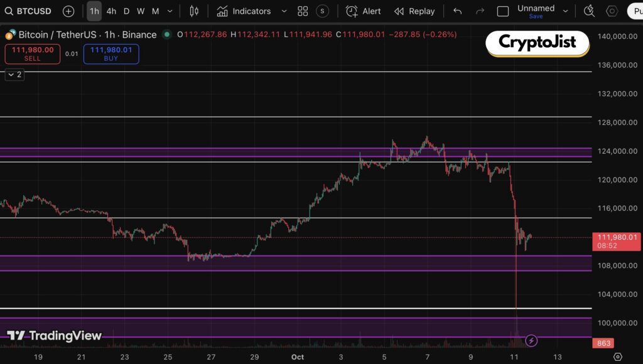This screenshot has height=364, width=643.
Task: Open axis settings icon at bottom right
Action: 617,357
